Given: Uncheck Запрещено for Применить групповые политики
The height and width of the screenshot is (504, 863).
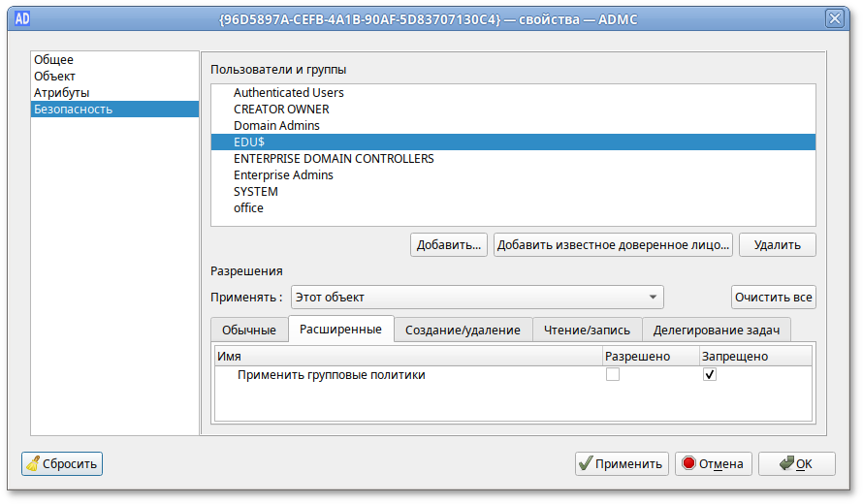Looking at the screenshot, I should pyautogui.click(x=710, y=375).
